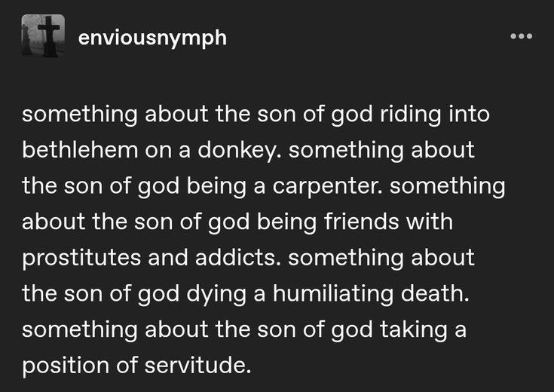Open enviousnymph's cross avatar image
This screenshot has height=392, width=554.
(43, 35)
